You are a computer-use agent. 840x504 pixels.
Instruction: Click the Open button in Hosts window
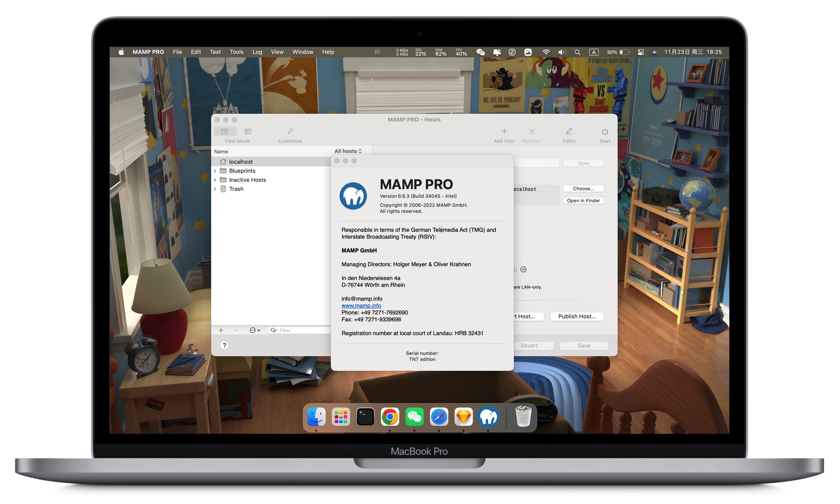(583, 163)
